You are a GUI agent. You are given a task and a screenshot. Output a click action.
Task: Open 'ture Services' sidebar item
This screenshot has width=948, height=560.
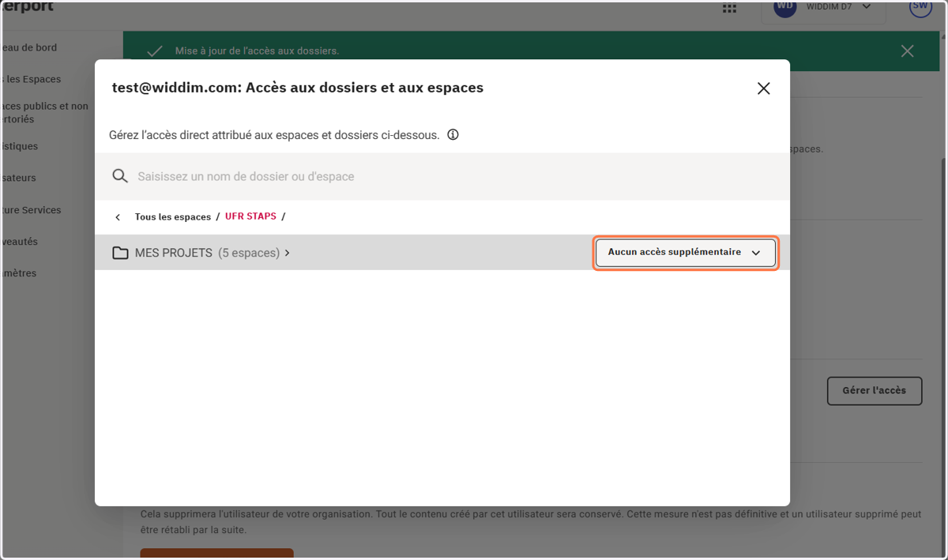pyautogui.click(x=32, y=210)
